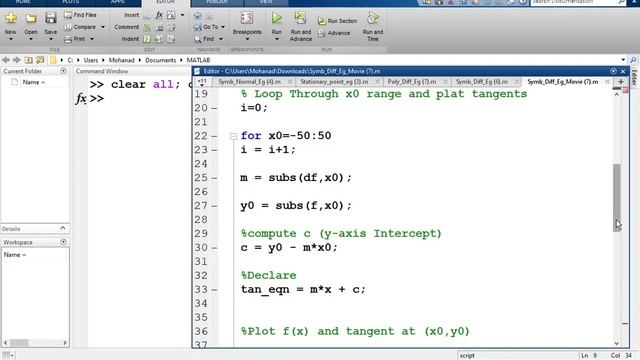This screenshot has width=640, height=360.
Task: Open the New dropdown arrow
Action: [11, 39]
